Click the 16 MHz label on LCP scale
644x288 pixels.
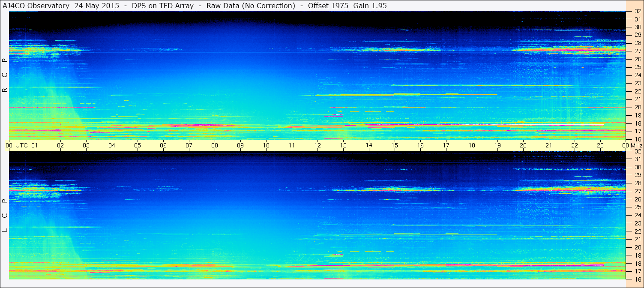pos(637,279)
